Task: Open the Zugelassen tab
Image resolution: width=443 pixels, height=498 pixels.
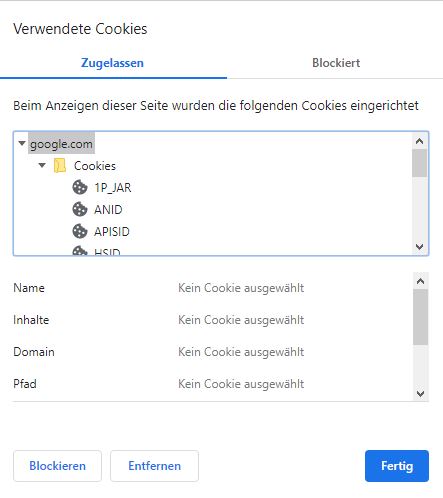Action: coord(112,63)
